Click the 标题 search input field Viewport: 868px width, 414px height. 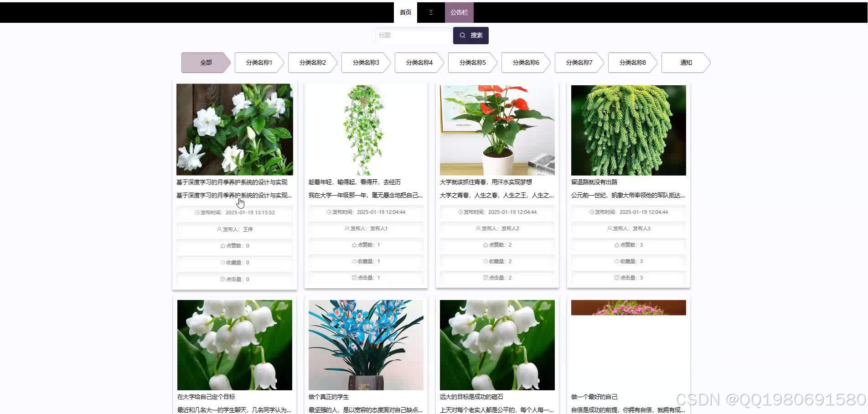(x=413, y=35)
